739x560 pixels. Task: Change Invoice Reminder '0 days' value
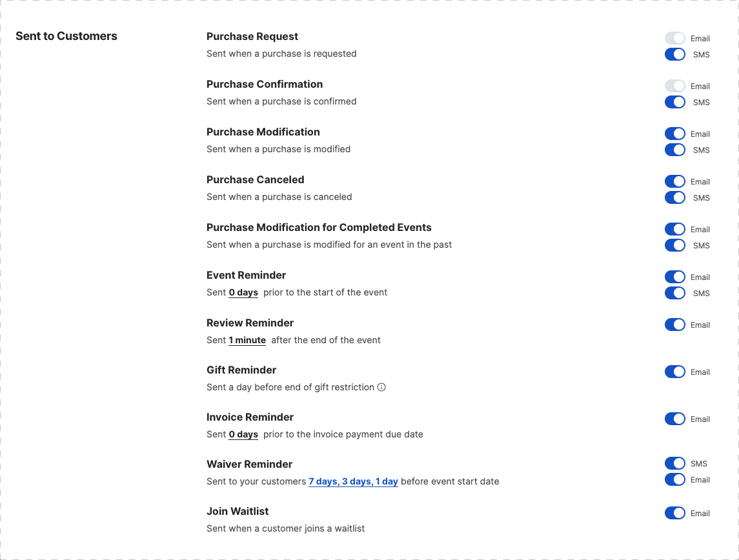coord(243,434)
